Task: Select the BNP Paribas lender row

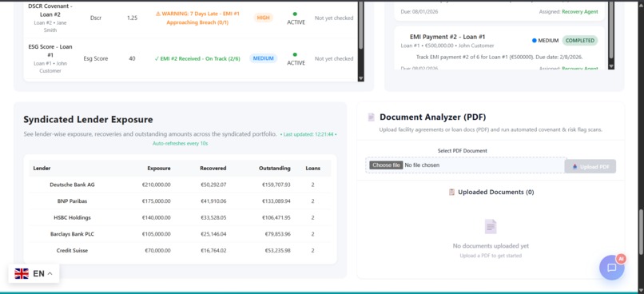Action: [x=180, y=201]
